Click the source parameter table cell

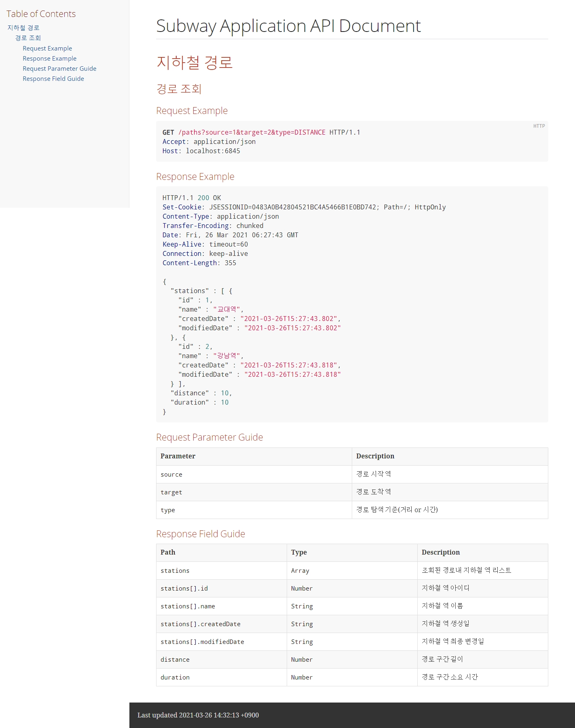[x=171, y=475]
